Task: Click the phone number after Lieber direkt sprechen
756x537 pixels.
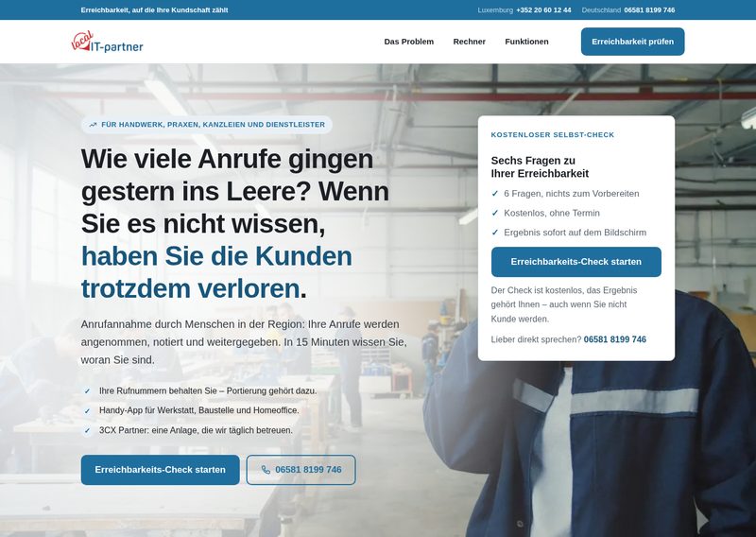Action: (615, 339)
